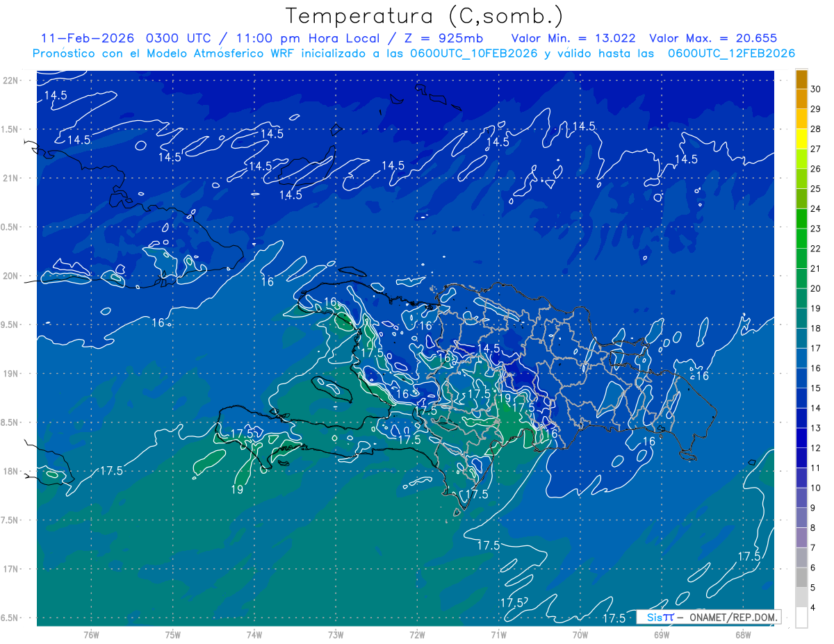Click the "10" label on the color scale
Image resolution: width=834 pixels, height=644 pixels.
pos(816,488)
